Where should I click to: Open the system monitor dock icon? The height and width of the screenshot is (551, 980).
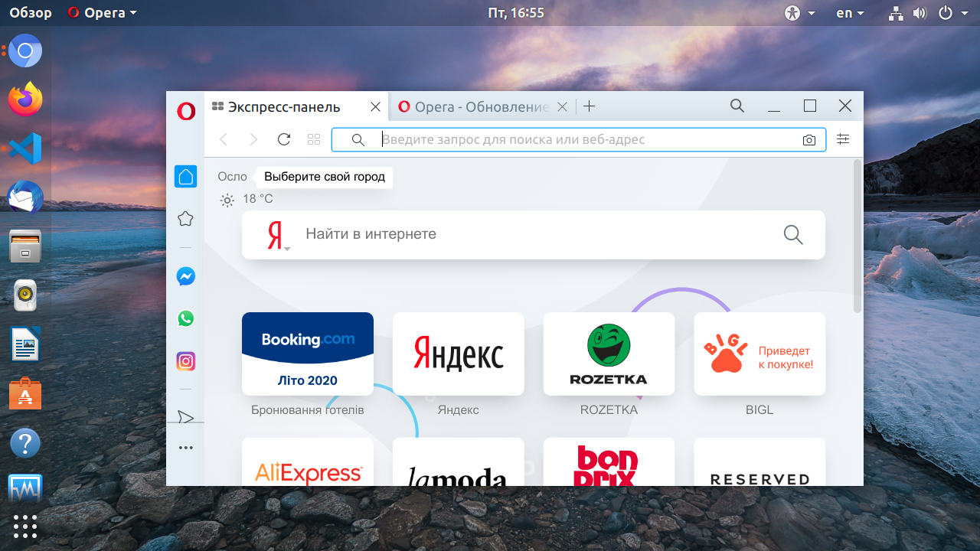(x=25, y=488)
